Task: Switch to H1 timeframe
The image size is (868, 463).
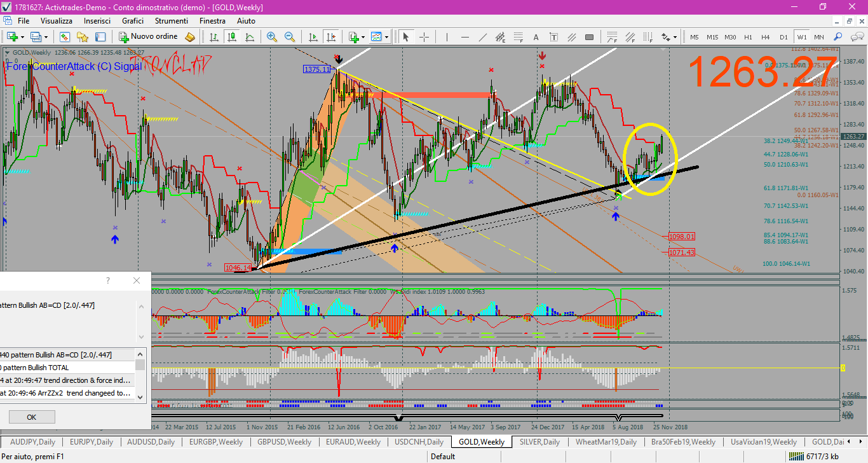Action: 748,37
